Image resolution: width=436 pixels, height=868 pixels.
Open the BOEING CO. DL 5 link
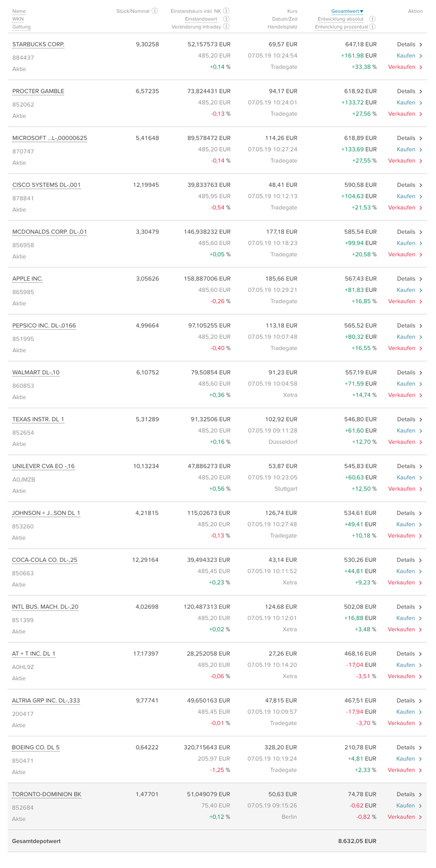click(x=36, y=748)
